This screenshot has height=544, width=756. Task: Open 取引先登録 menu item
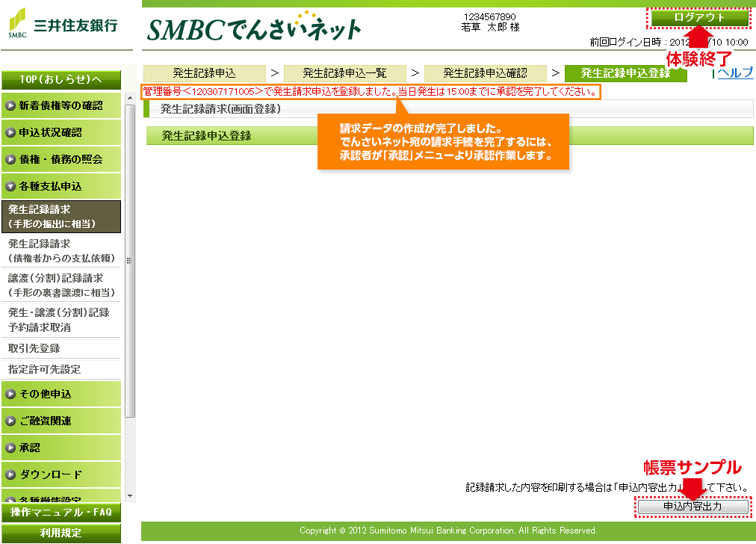pos(61,348)
